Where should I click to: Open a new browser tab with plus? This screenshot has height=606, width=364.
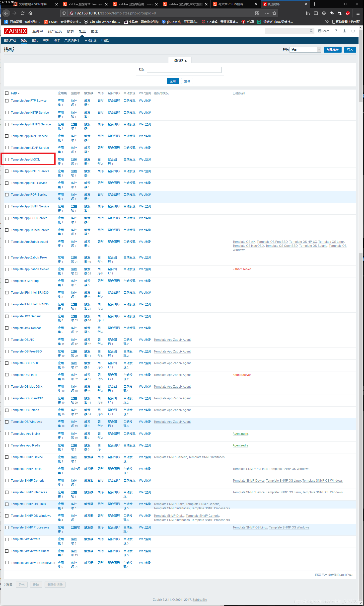pyautogui.click(x=314, y=4)
